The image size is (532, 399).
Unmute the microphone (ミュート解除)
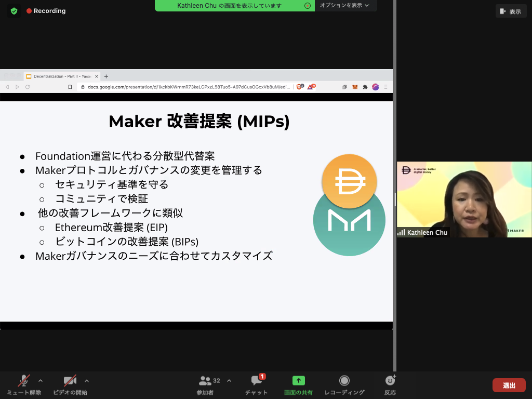point(24,385)
